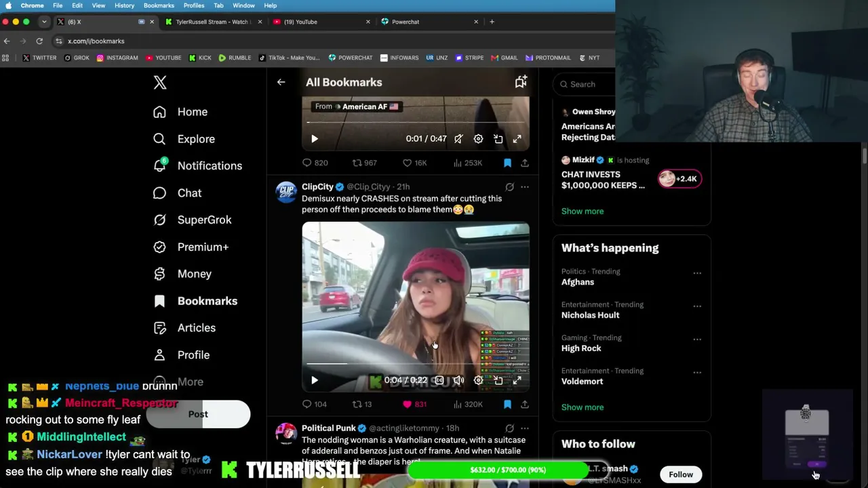868x488 pixels.
Task: Open the STRIPE bookmark
Action: coord(469,58)
